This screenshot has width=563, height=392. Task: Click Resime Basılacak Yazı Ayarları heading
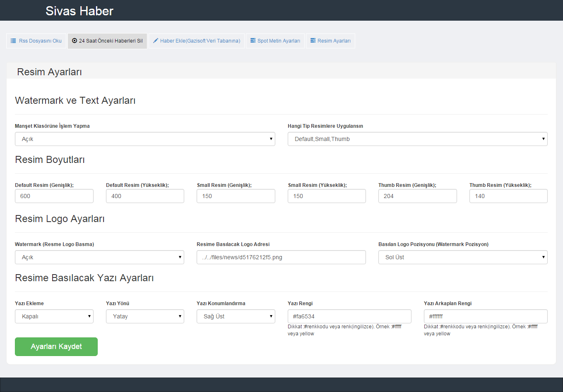click(84, 278)
